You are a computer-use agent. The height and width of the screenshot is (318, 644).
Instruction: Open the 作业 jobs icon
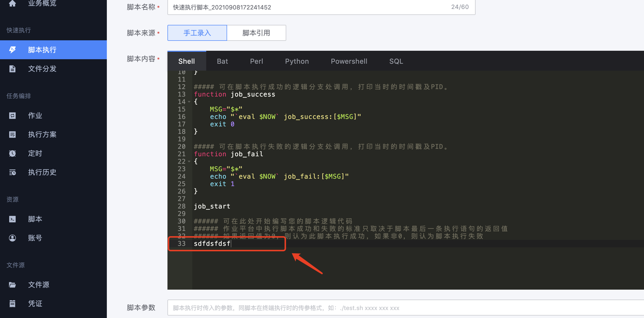pos(12,115)
